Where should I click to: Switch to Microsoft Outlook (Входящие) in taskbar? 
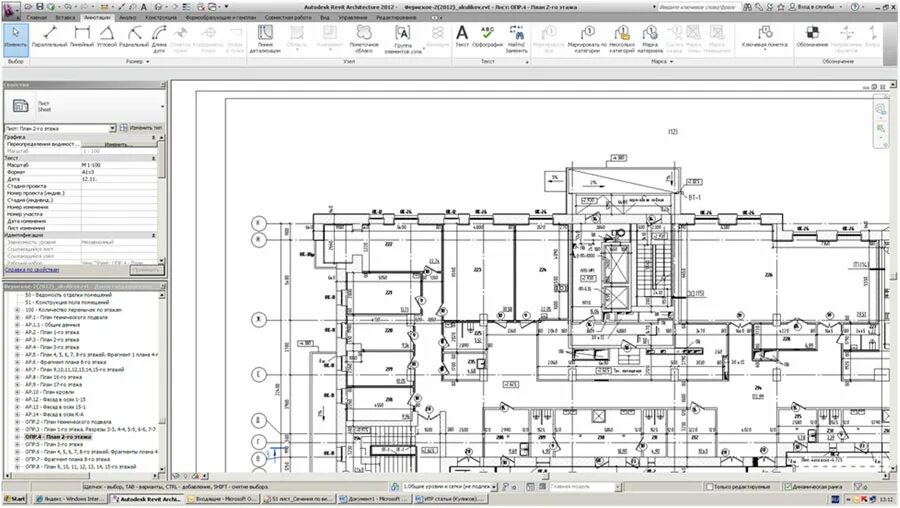pos(222,499)
